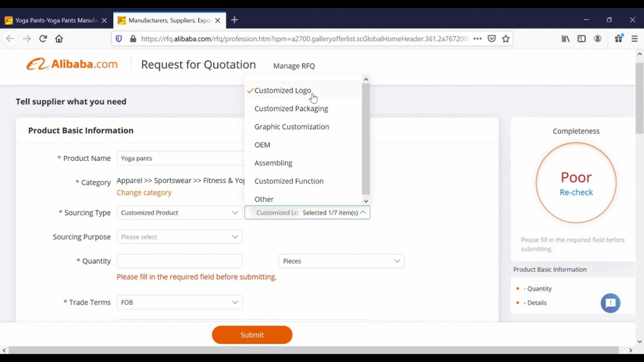Open the Sourcing Type dropdown

(x=179, y=213)
